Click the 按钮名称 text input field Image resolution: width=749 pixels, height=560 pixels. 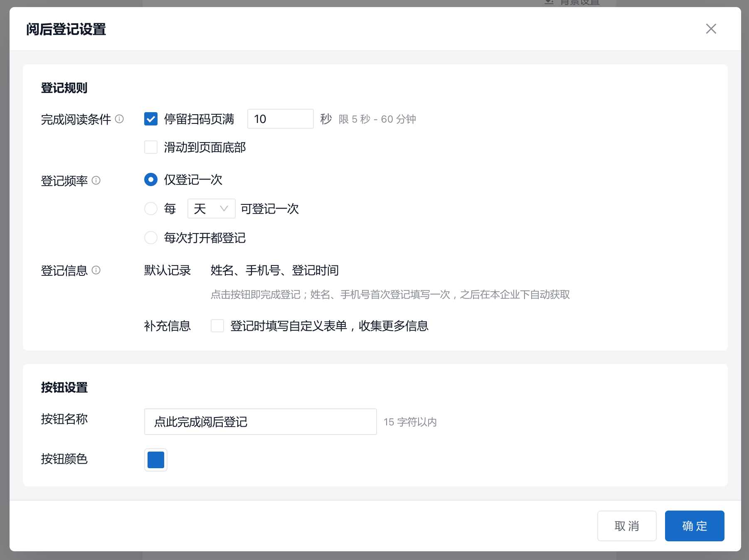pyautogui.click(x=261, y=422)
